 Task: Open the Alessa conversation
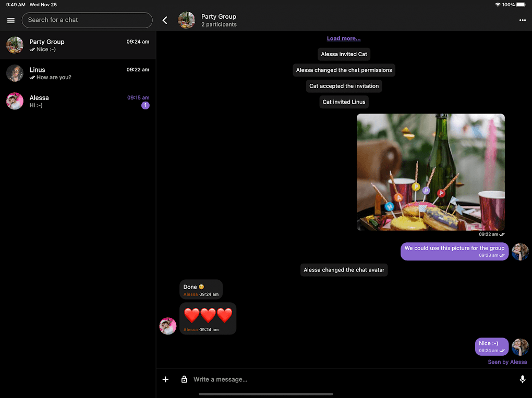coord(78,101)
